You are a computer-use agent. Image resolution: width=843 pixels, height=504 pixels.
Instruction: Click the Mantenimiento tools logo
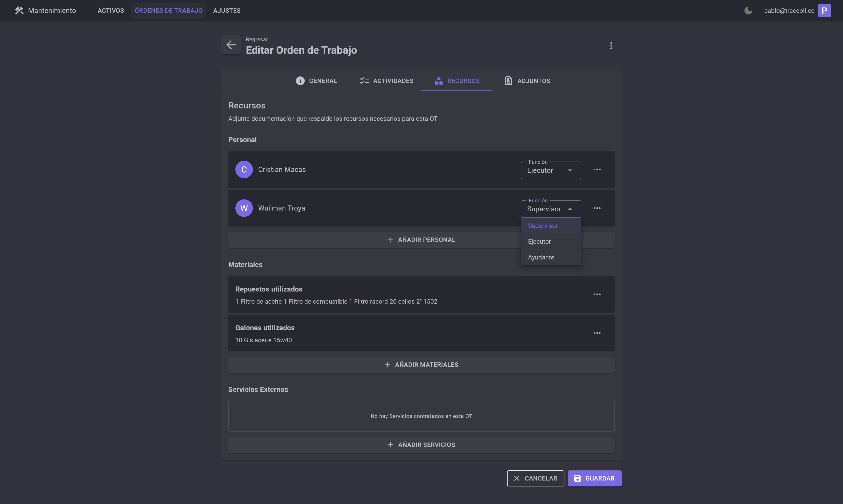tap(19, 11)
